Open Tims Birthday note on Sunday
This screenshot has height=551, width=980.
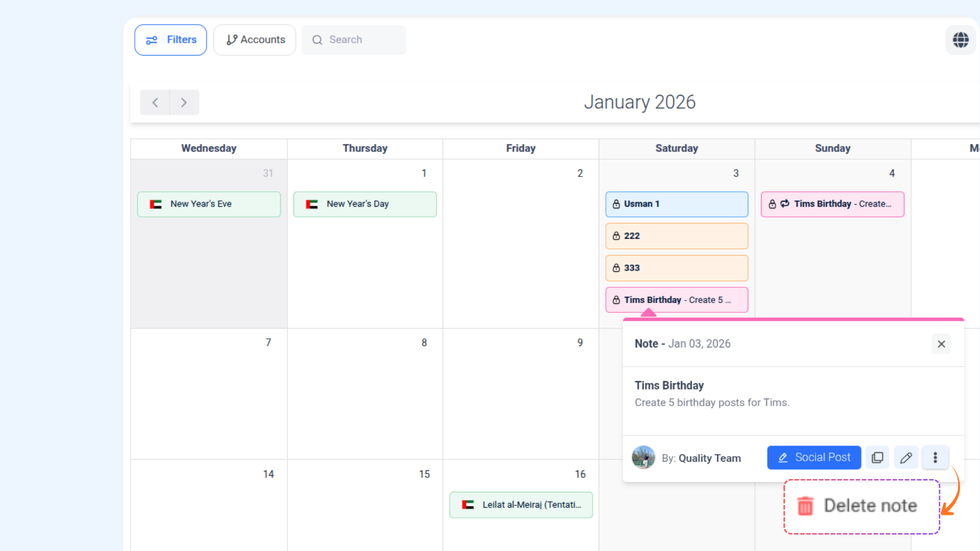tap(832, 204)
